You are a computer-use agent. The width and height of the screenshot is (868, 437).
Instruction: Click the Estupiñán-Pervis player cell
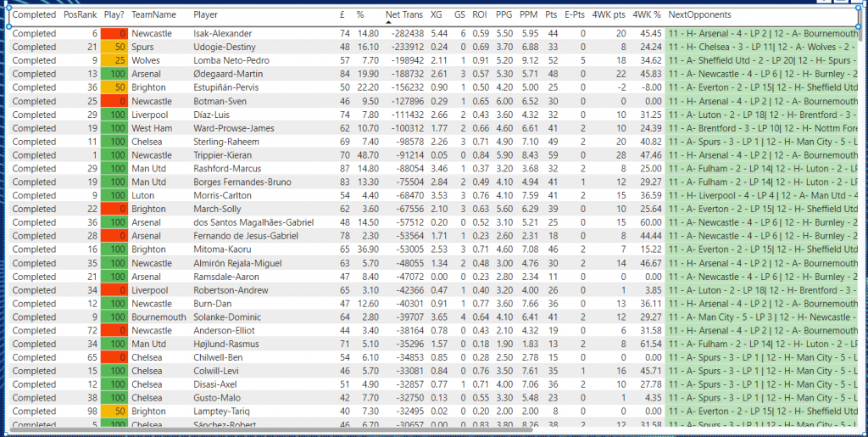(225, 87)
